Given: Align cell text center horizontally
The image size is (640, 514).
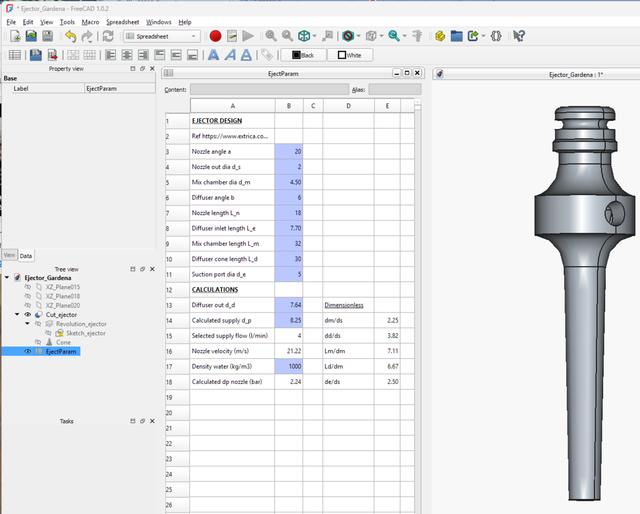Looking at the screenshot, I should 127,55.
